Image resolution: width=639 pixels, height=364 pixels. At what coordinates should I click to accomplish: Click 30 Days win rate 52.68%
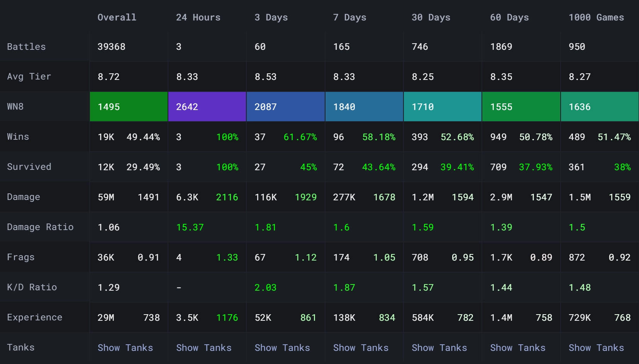click(457, 137)
